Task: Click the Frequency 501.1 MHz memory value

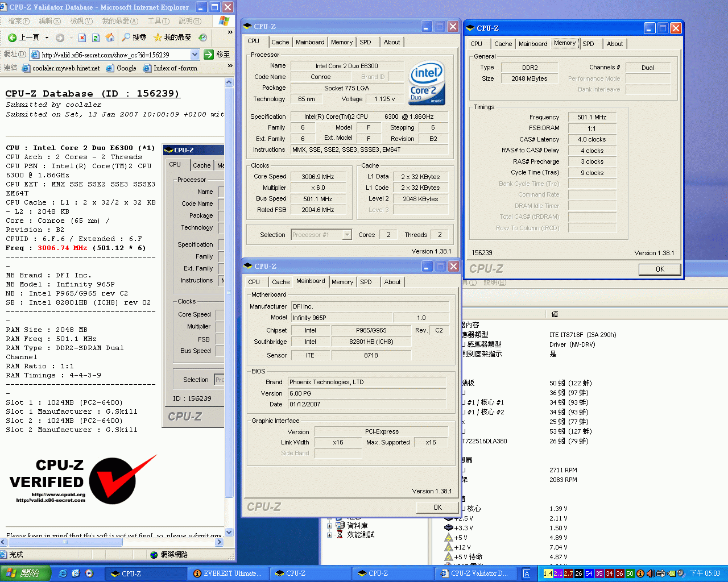Action: [x=592, y=117]
